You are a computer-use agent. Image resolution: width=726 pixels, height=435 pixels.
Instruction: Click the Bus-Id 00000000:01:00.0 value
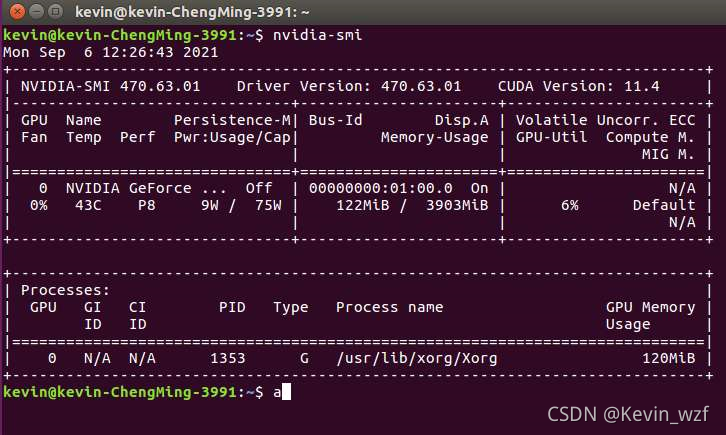[x=381, y=188]
